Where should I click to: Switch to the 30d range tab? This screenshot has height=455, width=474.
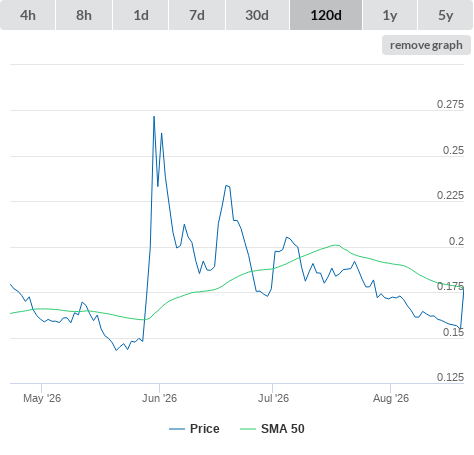click(x=257, y=15)
